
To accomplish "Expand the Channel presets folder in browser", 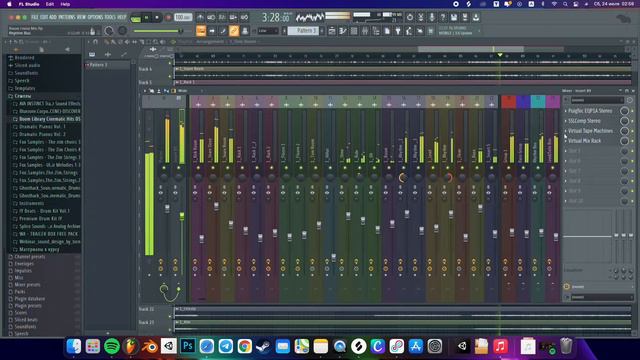I will [30, 257].
